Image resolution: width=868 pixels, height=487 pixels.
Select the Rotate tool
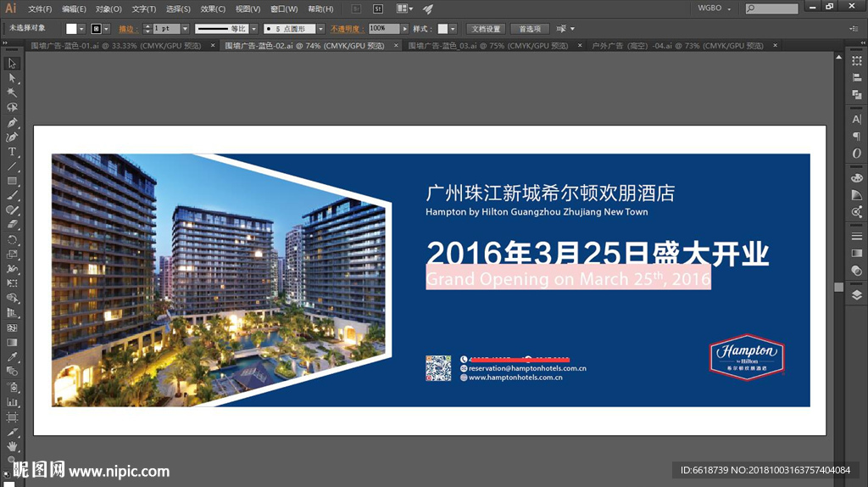coord(12,240)
